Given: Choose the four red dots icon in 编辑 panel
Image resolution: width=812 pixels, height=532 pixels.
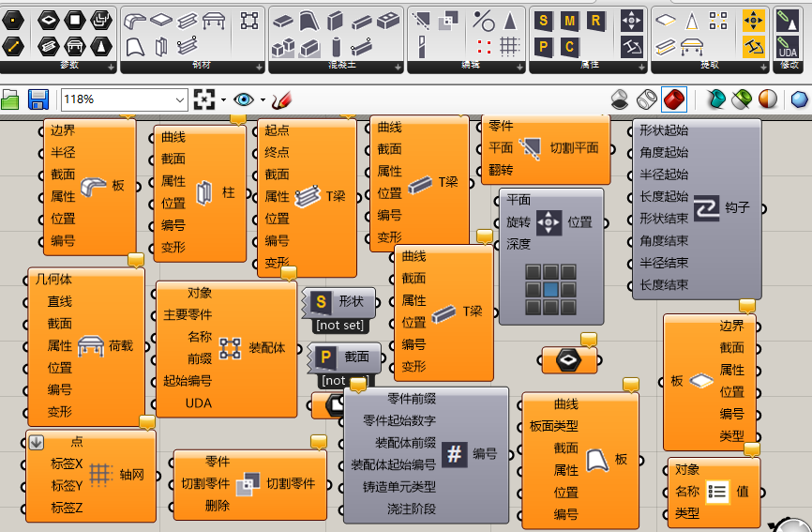Looking at the screenshot, I should (484, 47).
